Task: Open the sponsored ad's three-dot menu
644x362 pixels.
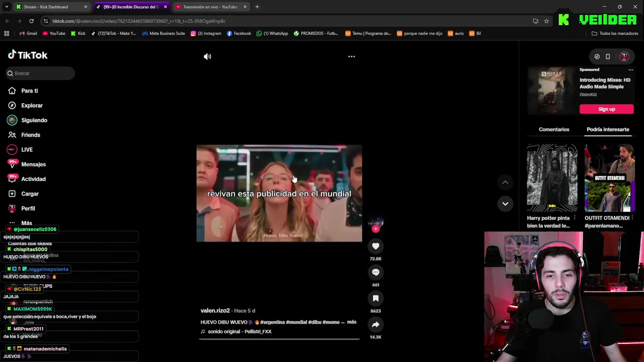Action: (631, 70)
